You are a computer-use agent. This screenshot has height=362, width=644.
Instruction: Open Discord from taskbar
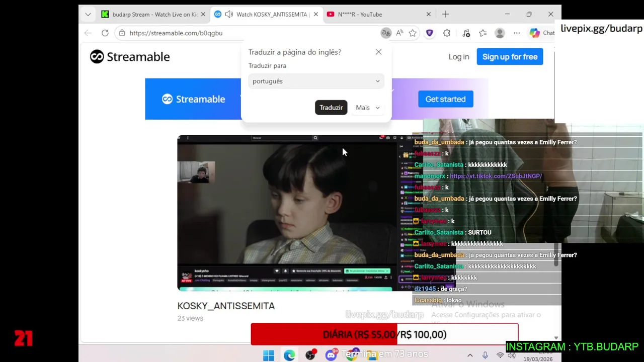pyautogui.click(x=331, y=355)
